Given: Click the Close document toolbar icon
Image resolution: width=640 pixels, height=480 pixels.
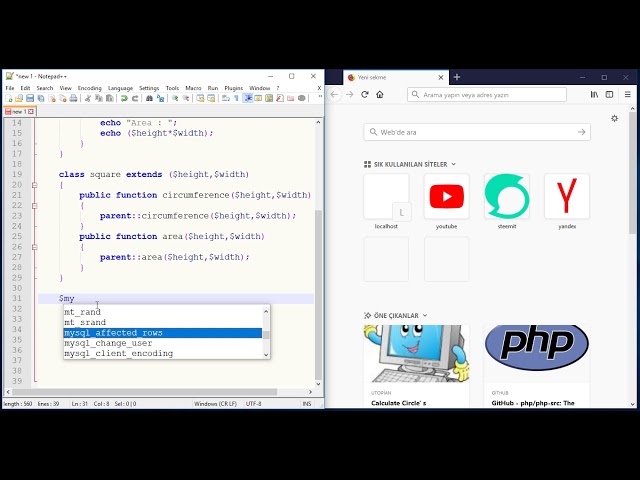Looking at the screenshot, I should click(52, 98).
